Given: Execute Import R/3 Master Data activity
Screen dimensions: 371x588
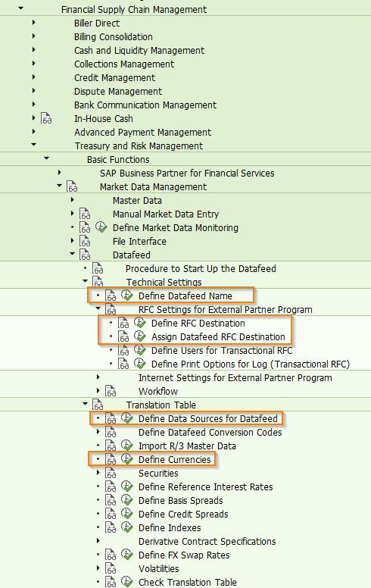Looking at the screenshot, I should (x=127, y=446).
